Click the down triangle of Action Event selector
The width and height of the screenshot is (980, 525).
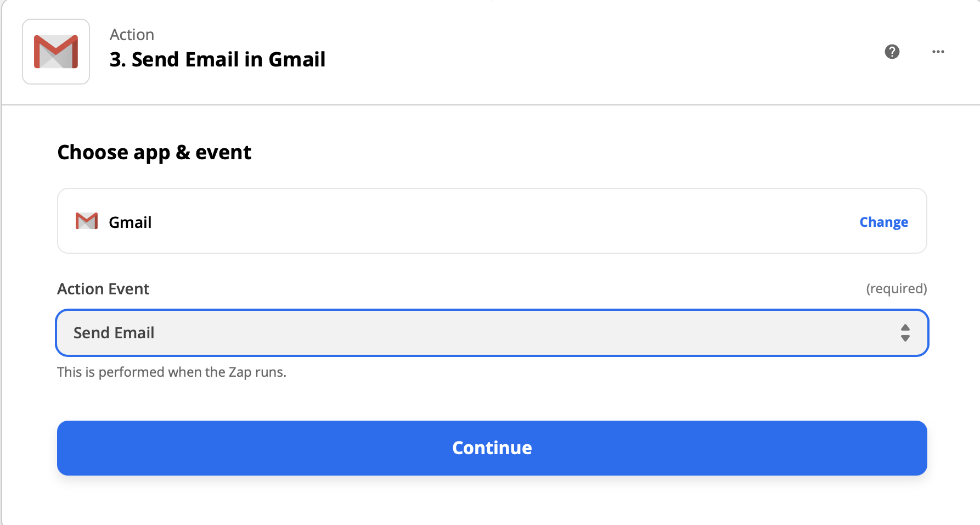(905, 338)
